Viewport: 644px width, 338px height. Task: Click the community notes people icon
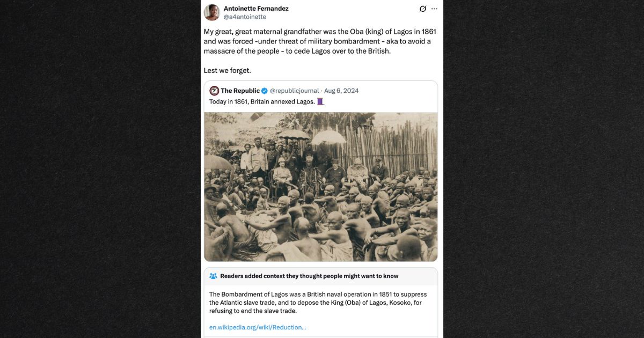click(x=213, y=276)
